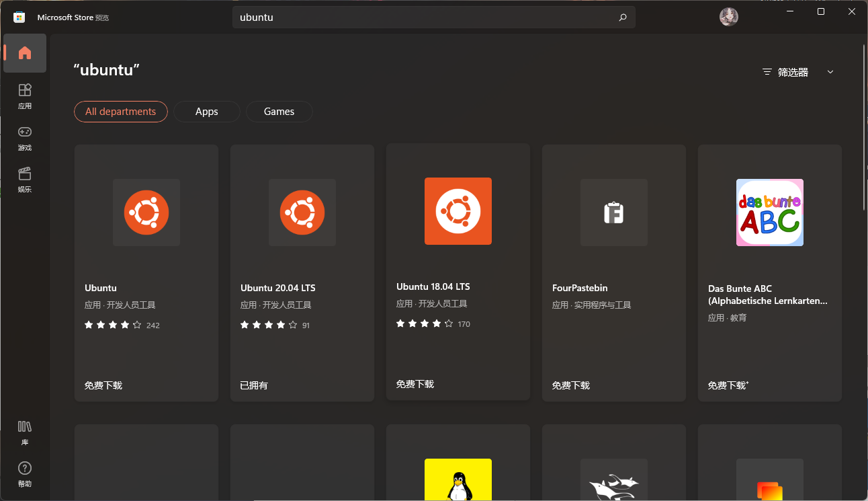Open the Ubuntu app title
868x501 pixels.
101,288
